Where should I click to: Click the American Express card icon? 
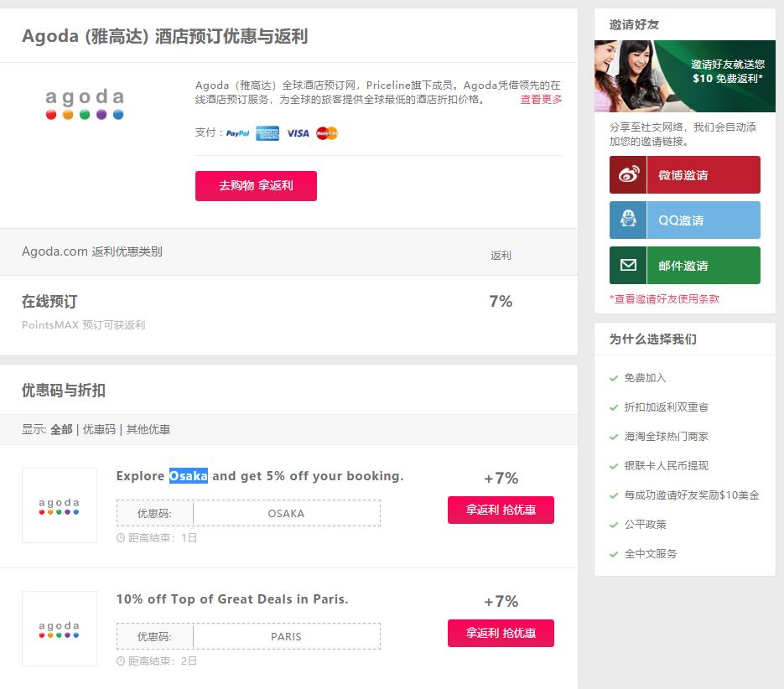click(267, 133)
